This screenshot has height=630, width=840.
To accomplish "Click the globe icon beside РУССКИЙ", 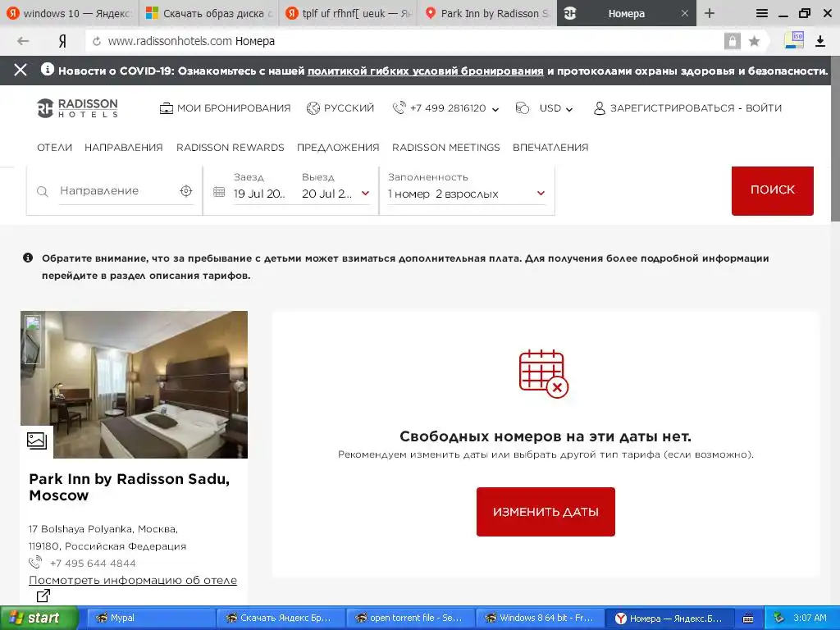I will pyautogui.click(x=313, y=108).
